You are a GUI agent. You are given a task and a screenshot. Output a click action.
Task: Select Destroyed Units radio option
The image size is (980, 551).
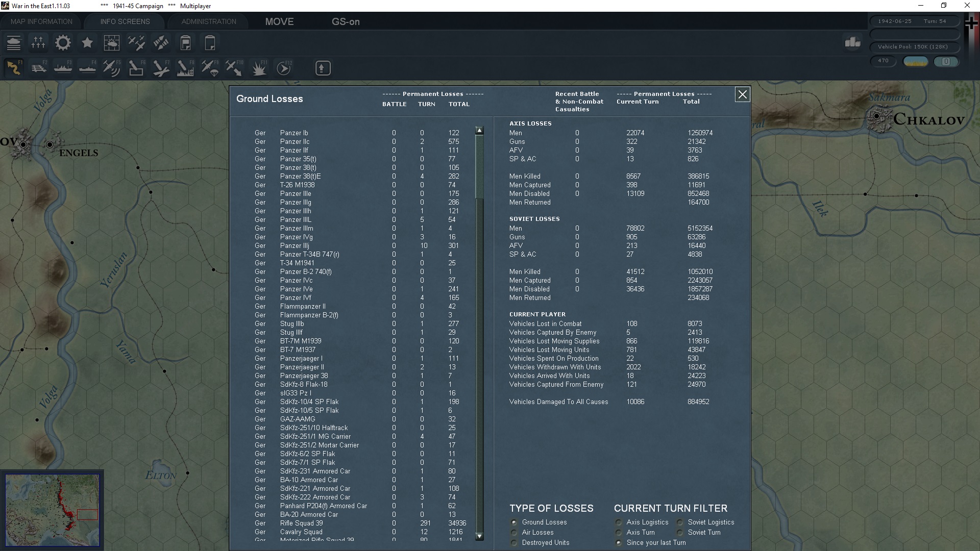click(514, 543)
